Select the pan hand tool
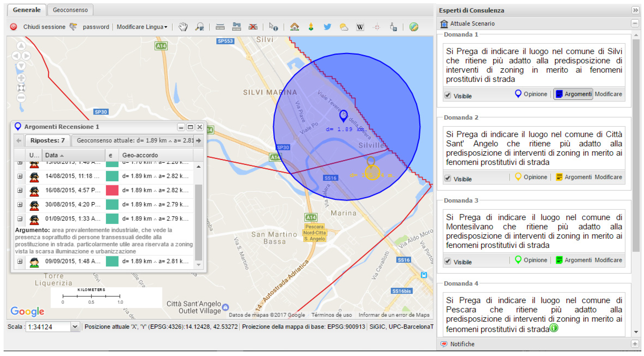Image resolution: width=644 pixels, height=356 pixels. [x=183, y=27]
